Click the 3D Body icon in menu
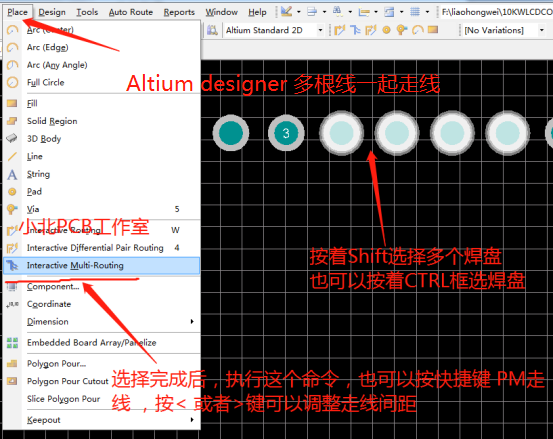Viewport: 553px width, 439px height. [12, 138]
